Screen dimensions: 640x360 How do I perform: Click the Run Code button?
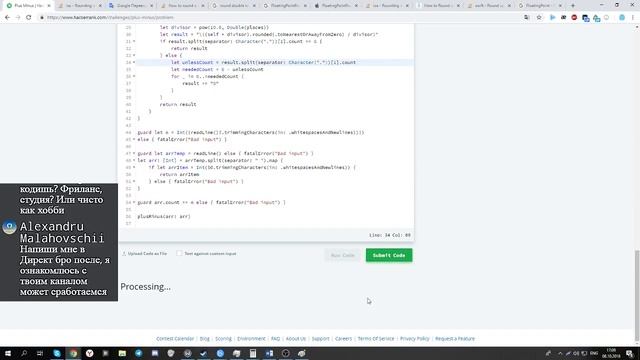click(x=342, y=255)
